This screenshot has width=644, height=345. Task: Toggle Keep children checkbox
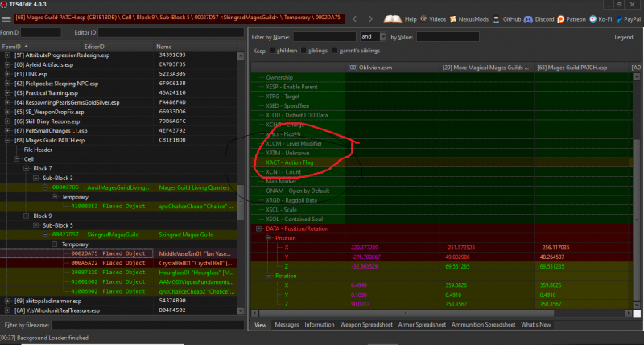pos(272,51)
